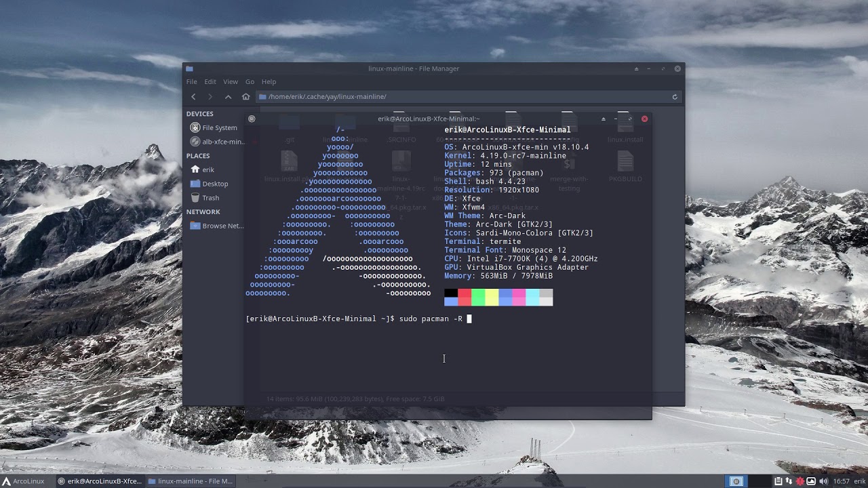Open the system monitor tray icon
Viewport: 868px width, 488px height.
(811, 481)
